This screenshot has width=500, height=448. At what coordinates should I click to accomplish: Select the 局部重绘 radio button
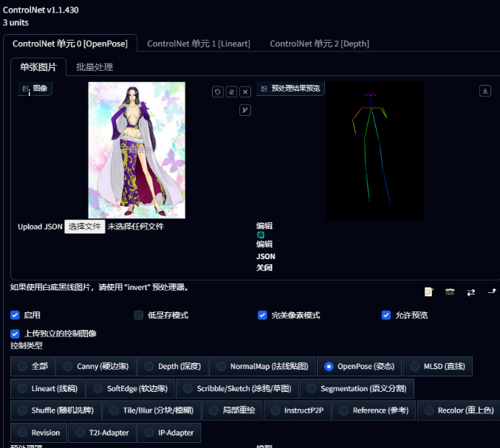click(232, 410)
